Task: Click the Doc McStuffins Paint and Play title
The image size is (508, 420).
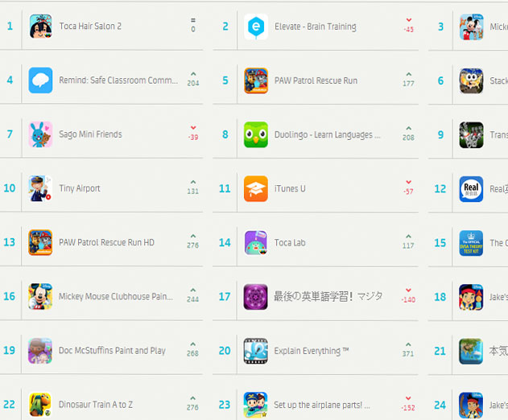Action: (112, 350)
